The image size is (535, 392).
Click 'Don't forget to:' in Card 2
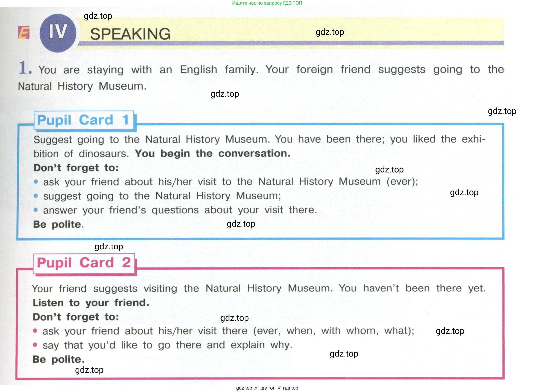click(x=76, y=317)
